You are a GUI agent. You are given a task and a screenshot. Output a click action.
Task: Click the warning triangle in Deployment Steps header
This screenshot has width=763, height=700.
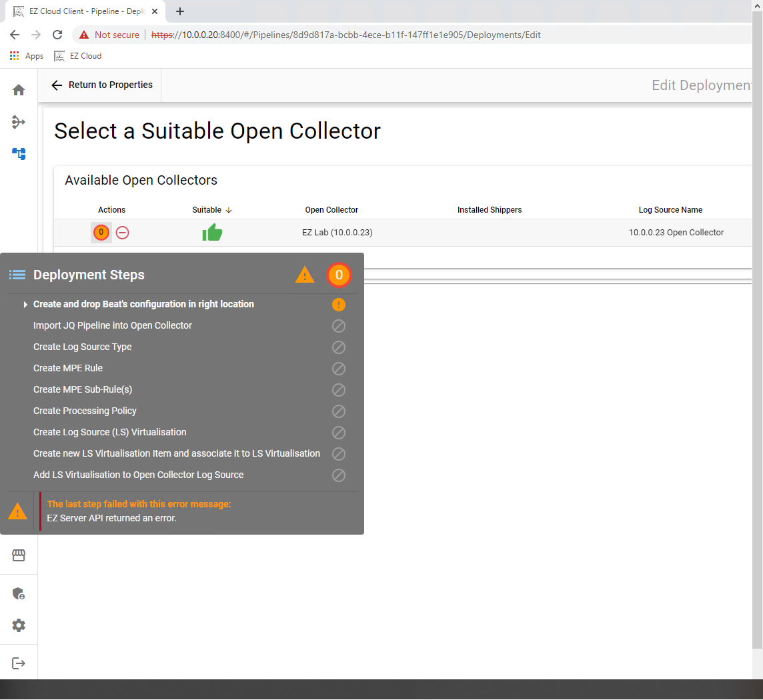pyautogui.click(x=305, y=275)
